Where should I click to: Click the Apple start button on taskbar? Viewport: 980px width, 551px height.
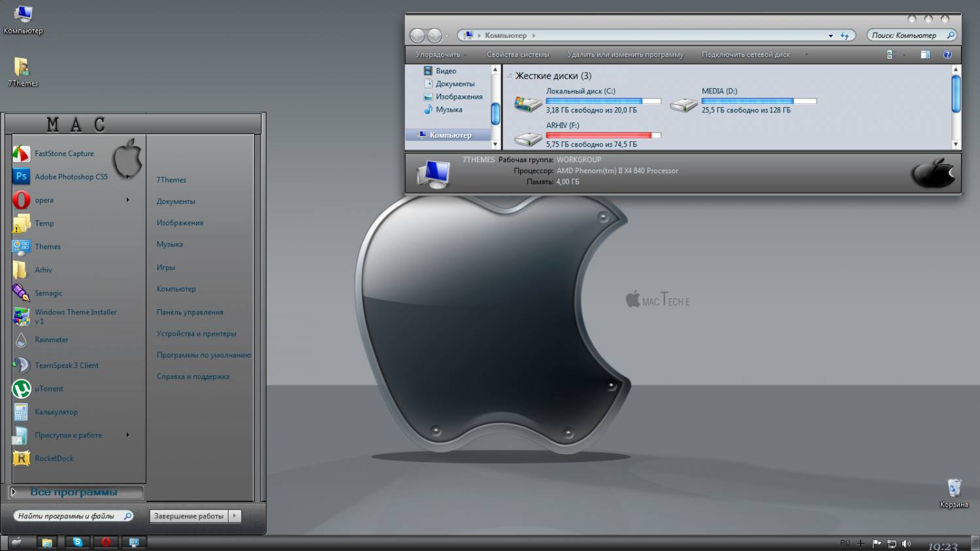click(17, 542)
